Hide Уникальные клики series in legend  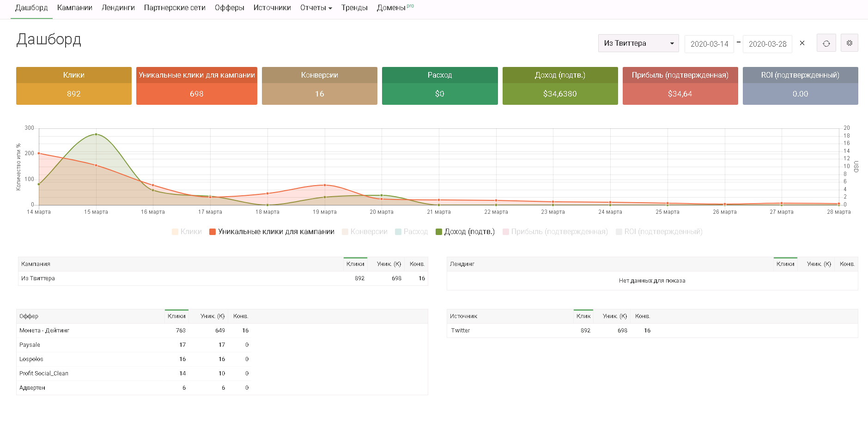(272, 232)
